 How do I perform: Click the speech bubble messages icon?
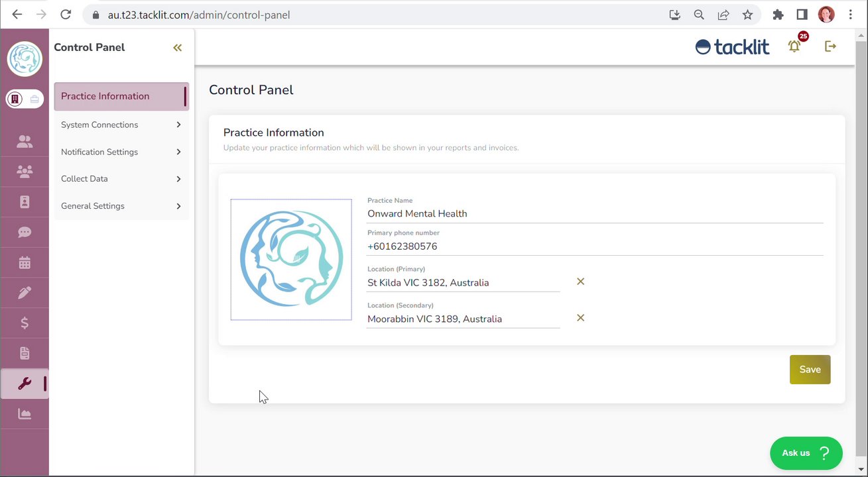pyautogui.click(x=25, y=233)
